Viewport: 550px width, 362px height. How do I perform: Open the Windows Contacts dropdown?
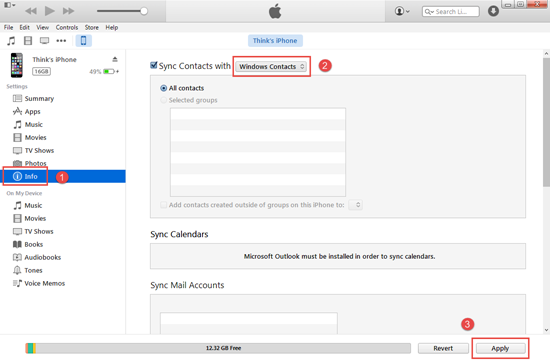coord(272,66)
